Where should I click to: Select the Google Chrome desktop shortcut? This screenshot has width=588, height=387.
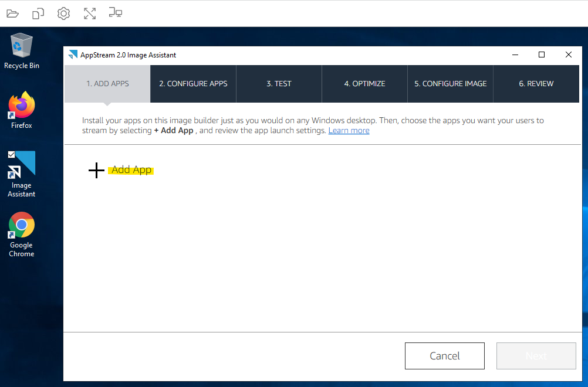(x=21, y=235)
